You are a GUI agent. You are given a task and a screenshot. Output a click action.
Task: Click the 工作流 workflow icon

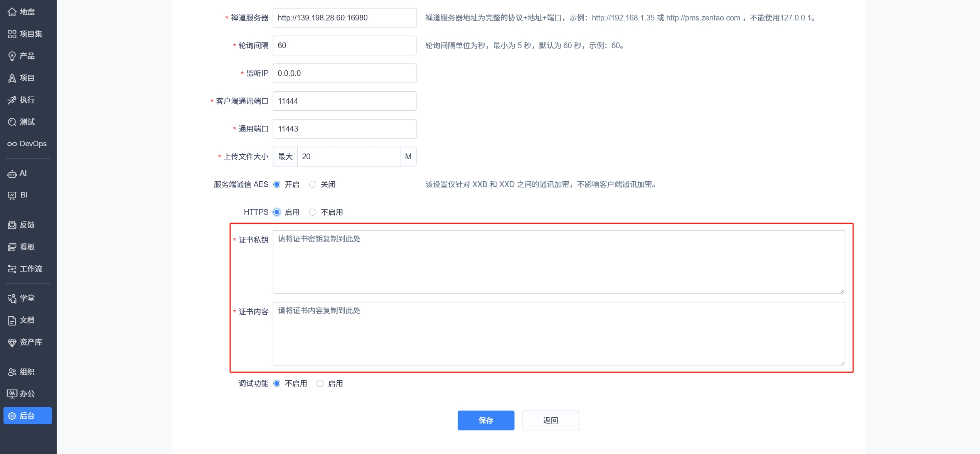[x=12, y=269]
